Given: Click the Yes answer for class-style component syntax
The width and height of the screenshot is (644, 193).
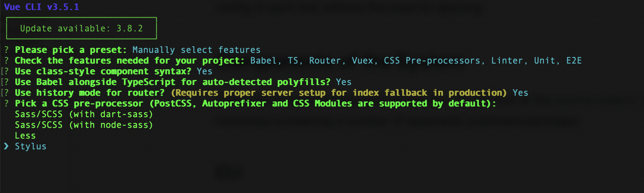Looking at the screenshot, I should click(204, 71).
